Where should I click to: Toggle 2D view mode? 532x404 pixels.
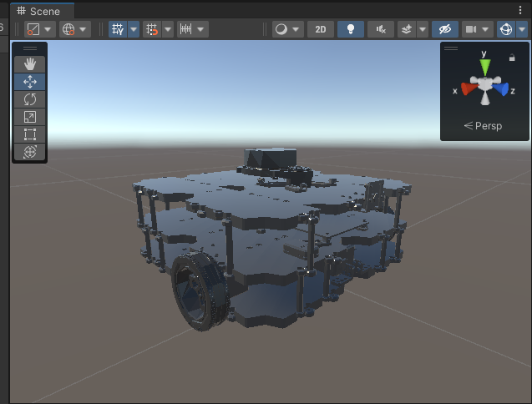pyautogui.click(x=321, y=29)
